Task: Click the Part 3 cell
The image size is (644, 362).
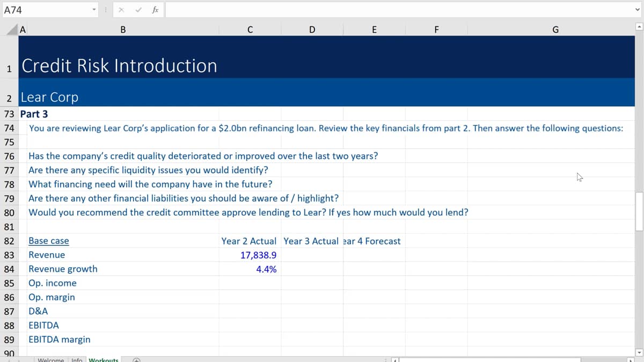Action: (34, 114)
